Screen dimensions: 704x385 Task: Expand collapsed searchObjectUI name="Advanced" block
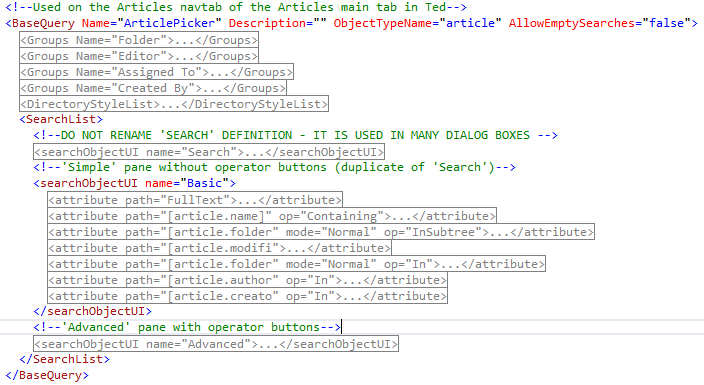(216, 344)
